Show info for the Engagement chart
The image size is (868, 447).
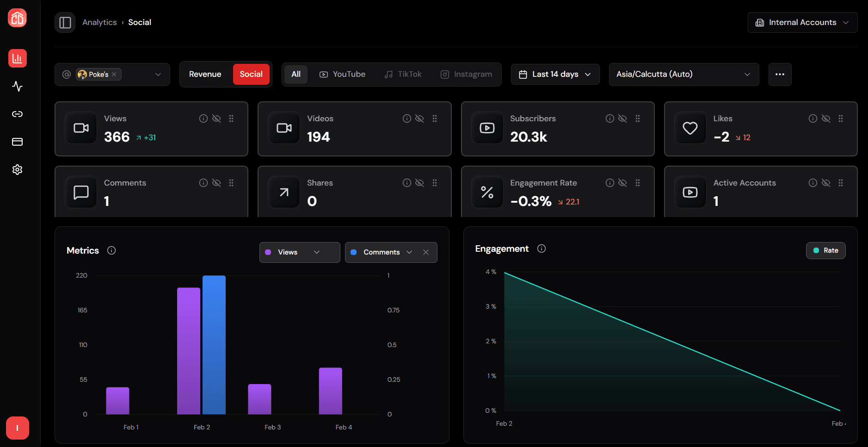[542, 248]
